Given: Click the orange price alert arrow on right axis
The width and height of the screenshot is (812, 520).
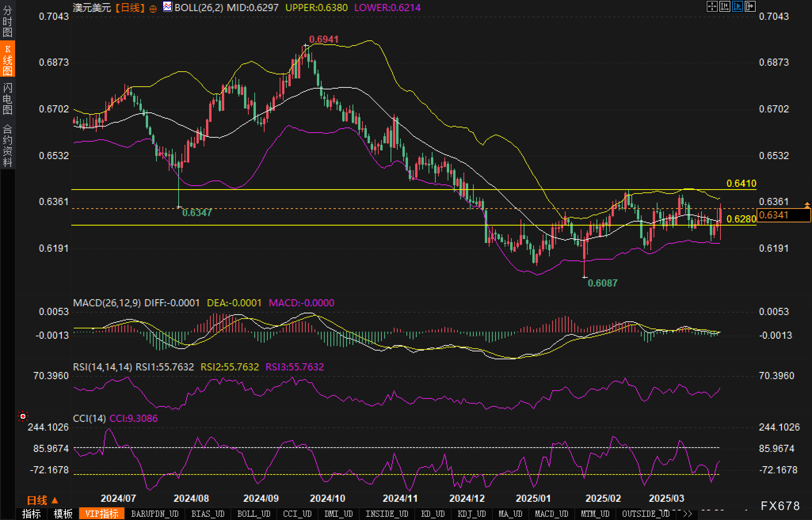Looking at the screenshot, I should tap(807, 205).
